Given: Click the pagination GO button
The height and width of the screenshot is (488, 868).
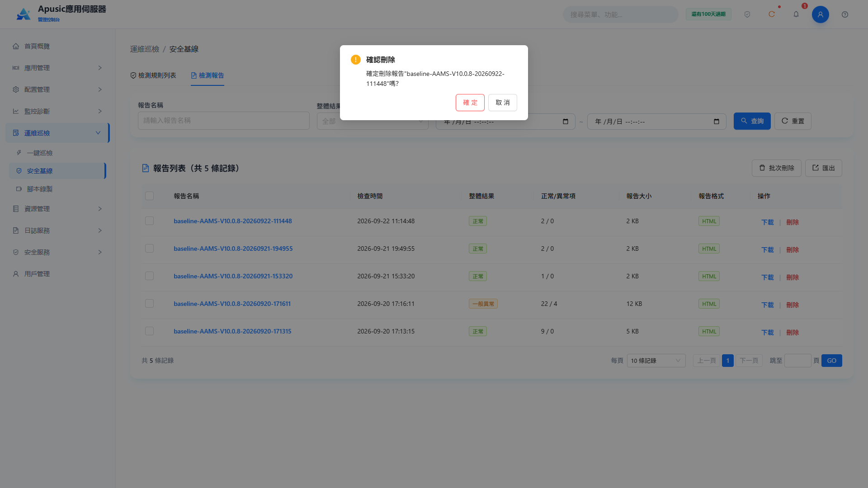Looking at the screenshot, I should 831,361.
